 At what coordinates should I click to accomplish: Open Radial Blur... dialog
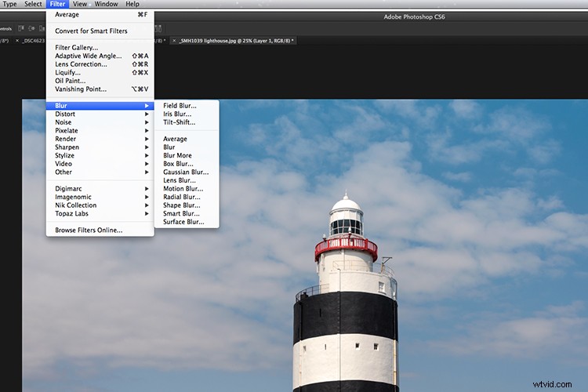187,197
